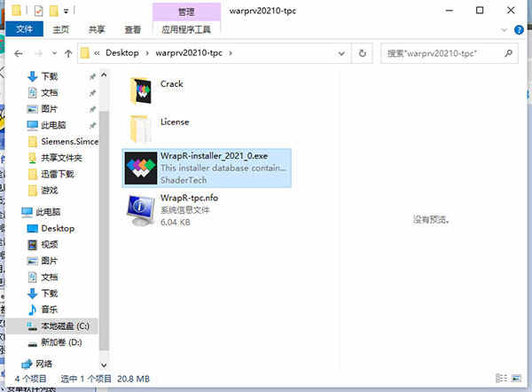Click the new folder quick access icon

[53, 11]
